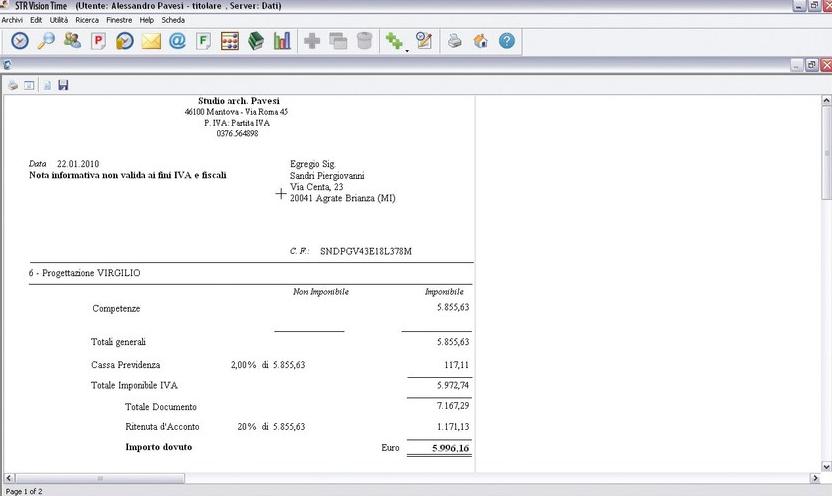
Task: Expand the green plus icon dropdown arrow
Action: pos(407,48)
